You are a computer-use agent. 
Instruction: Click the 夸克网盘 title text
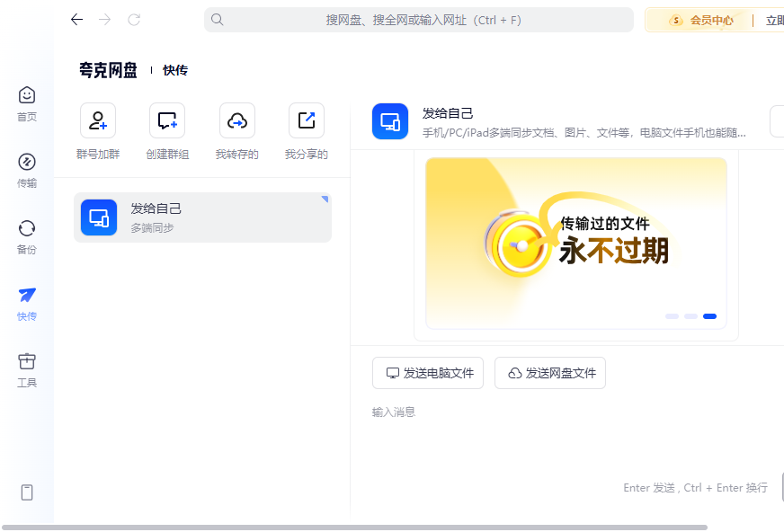click(x=108, y=70)
